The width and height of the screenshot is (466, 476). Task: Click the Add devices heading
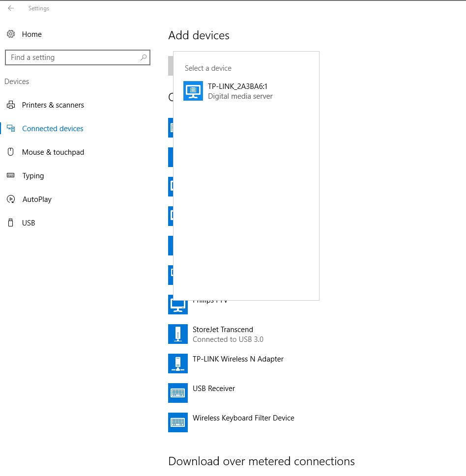point(199,35)
